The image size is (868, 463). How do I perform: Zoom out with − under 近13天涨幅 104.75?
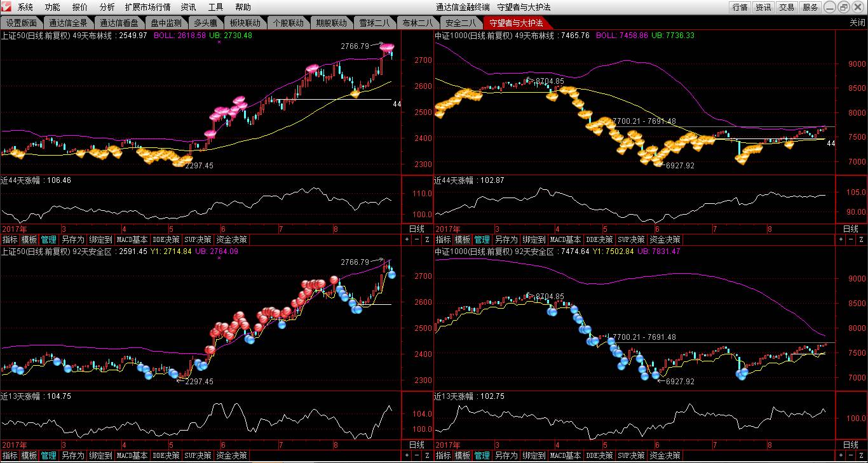(x=417, y=455)
